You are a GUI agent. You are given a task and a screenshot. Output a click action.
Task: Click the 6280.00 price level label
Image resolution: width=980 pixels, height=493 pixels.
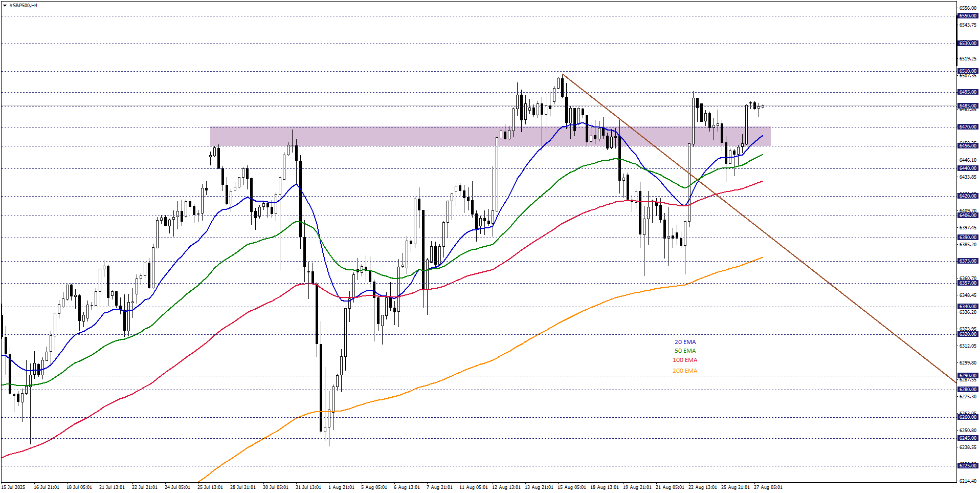(x=968, y=390)
